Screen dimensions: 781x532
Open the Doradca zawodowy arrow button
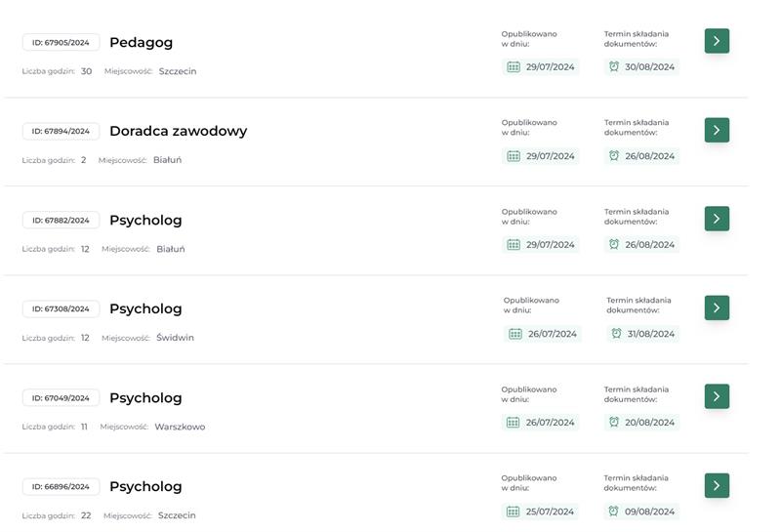[717, 130]
